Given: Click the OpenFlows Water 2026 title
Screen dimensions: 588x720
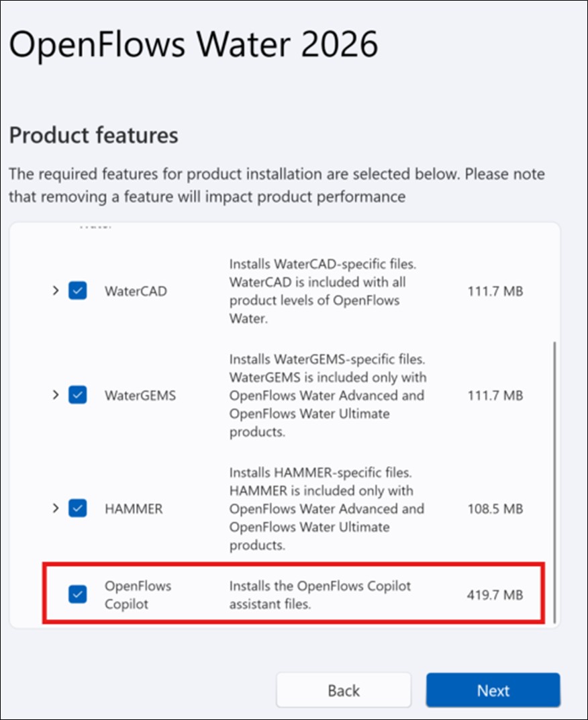Looking at the screenshot, I should tap(193, 44).
